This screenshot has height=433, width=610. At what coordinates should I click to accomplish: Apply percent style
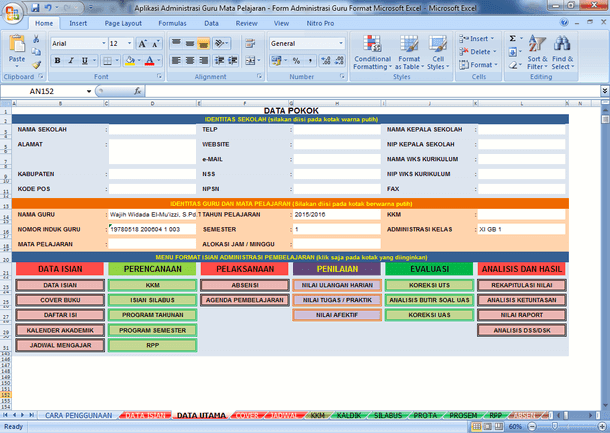296,61
